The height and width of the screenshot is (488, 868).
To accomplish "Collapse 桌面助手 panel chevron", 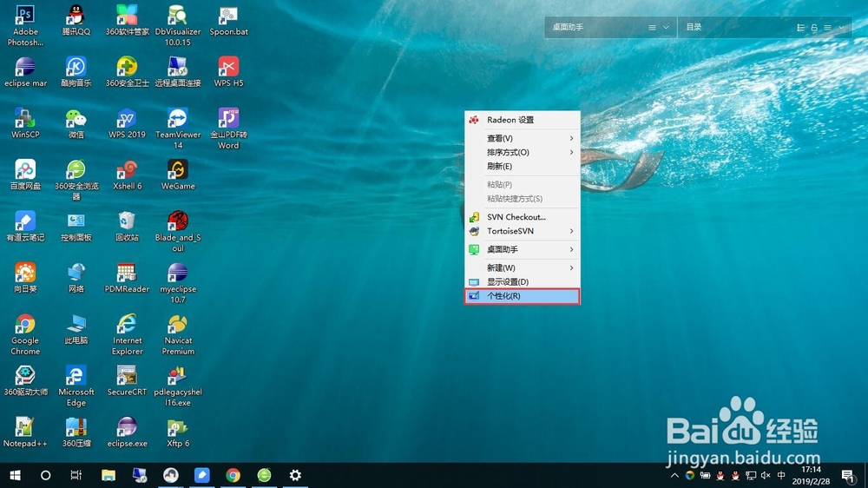I will (666, 27).
